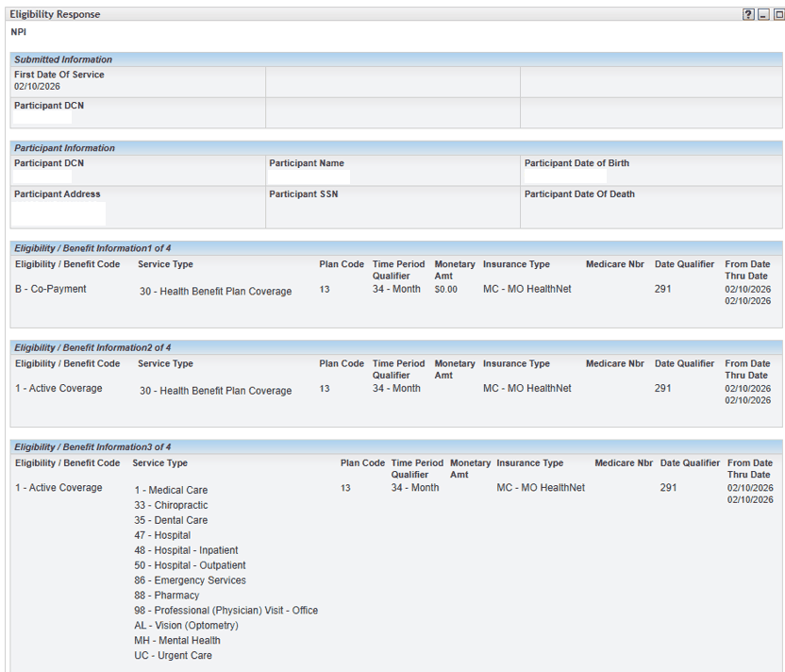Select '50 - Hospital - Outpatient' service type
Image resolution: width=785 pixels, height=672 pixels.
pyautogui.click(x=190, y=564)
